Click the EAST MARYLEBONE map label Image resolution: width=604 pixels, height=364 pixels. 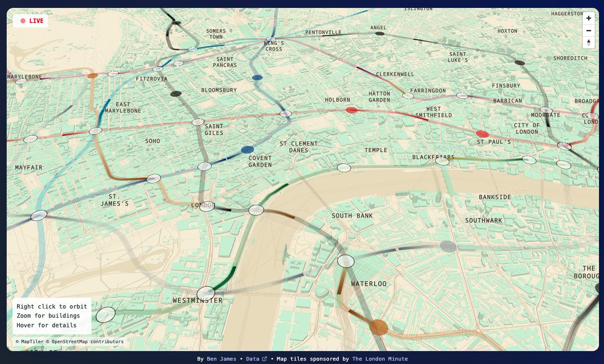123,108
